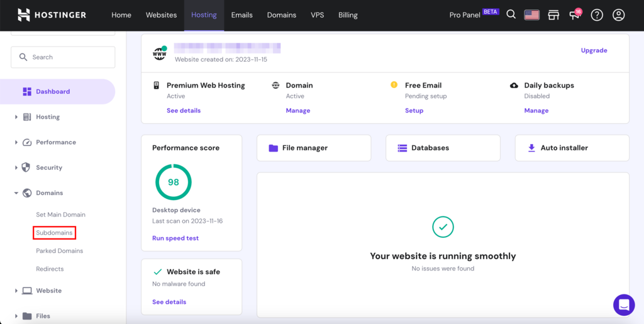Open the marketplace store icon
The height and width of the screenshot is (324, 644).
(553, 15)
